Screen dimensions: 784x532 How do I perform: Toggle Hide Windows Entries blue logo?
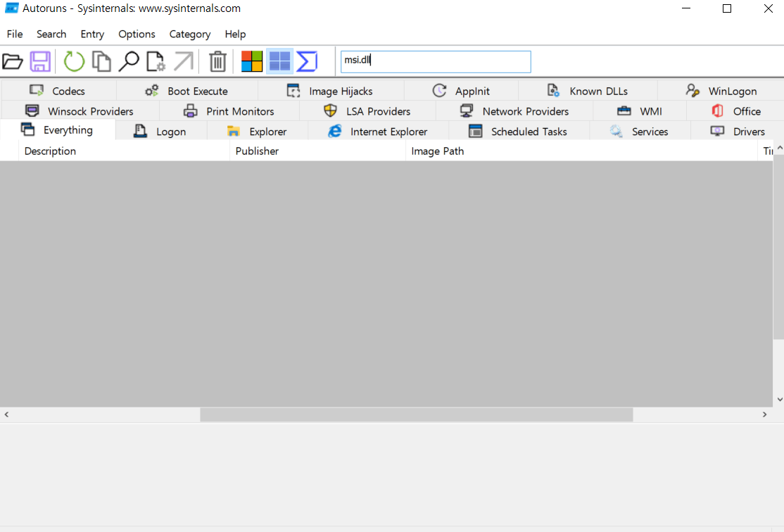point(279,61)
